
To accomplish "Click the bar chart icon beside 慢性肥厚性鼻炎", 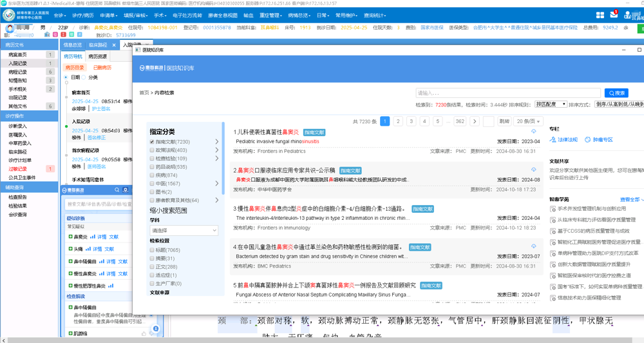I will [111, 286].
